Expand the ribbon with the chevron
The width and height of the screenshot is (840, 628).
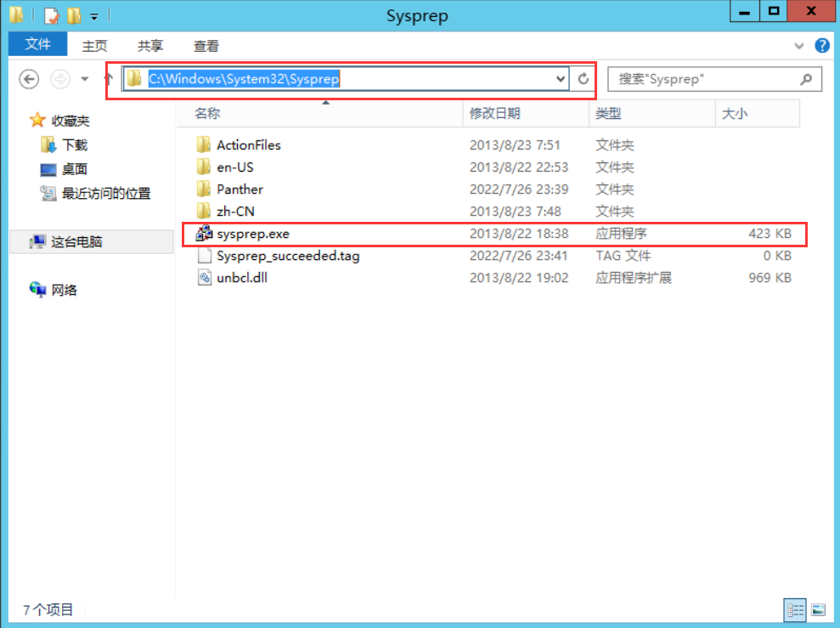798,46
